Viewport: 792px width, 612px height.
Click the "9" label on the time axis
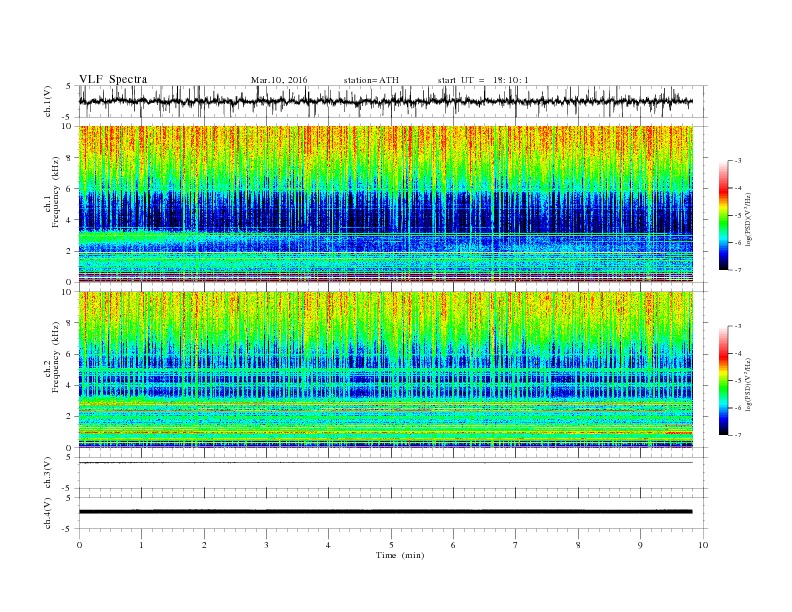(640, 545)
